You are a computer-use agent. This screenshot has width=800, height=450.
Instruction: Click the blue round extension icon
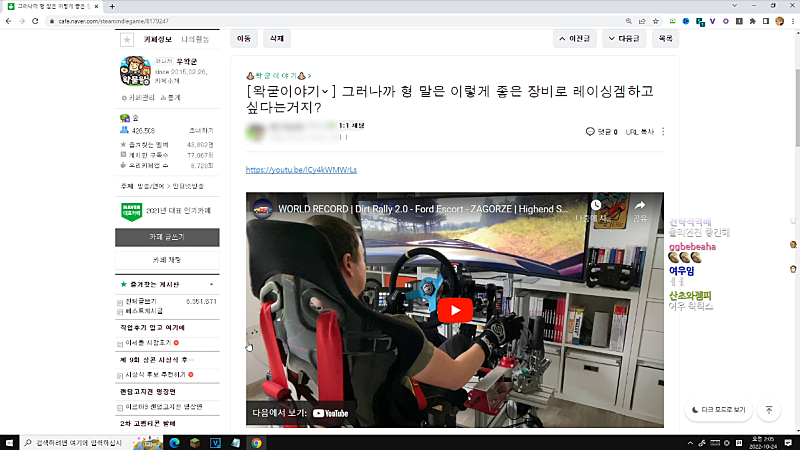[686, 21]
